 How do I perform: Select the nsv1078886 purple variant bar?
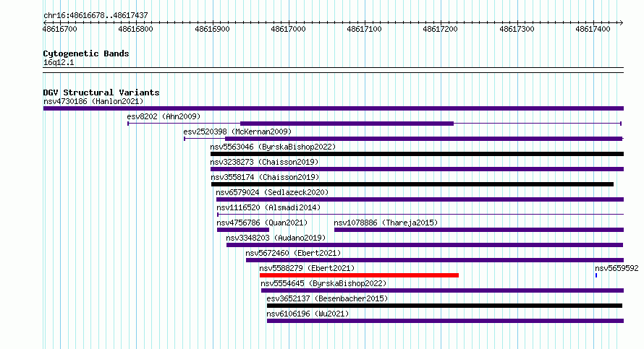click(479, 230)
